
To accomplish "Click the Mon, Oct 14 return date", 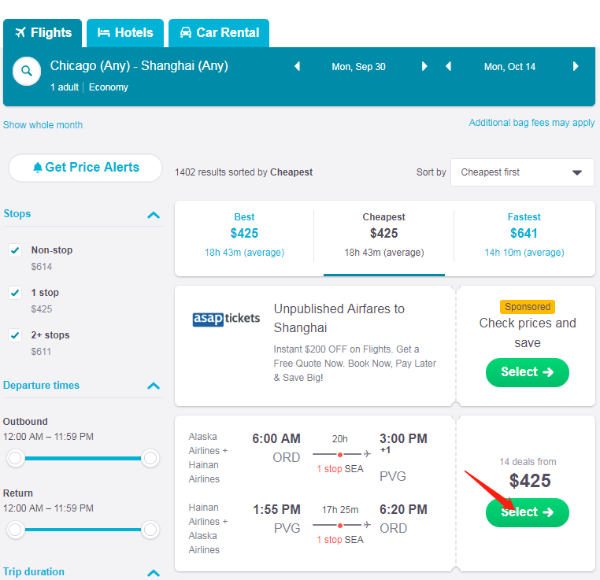I will 510,67.
